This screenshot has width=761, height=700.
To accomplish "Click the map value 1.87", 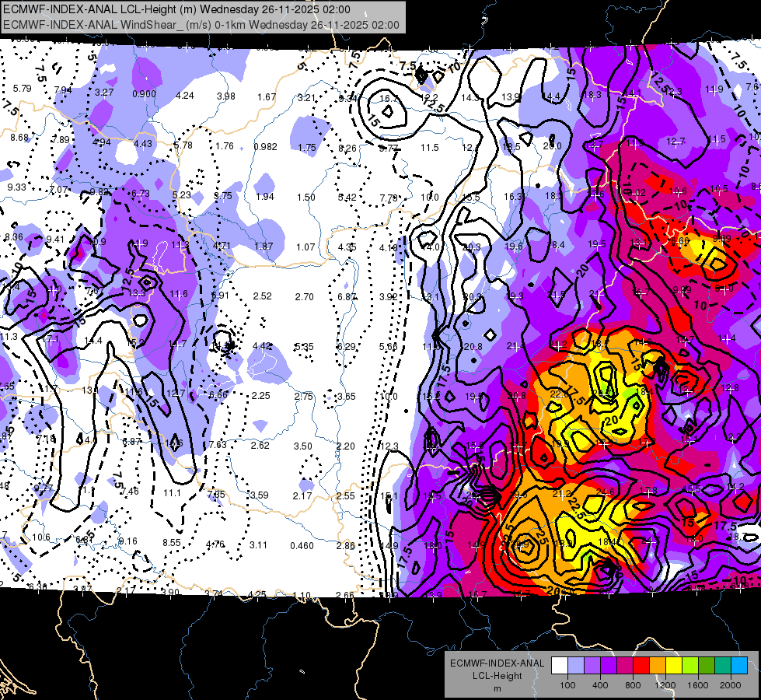I will (x=264, y=247).
